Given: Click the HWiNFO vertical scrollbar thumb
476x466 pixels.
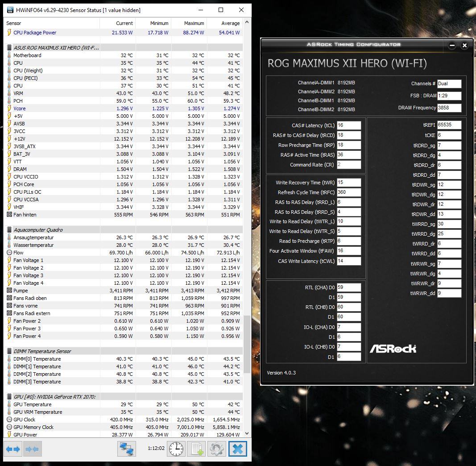Looking at the screenshot, I should click(247, 345).
